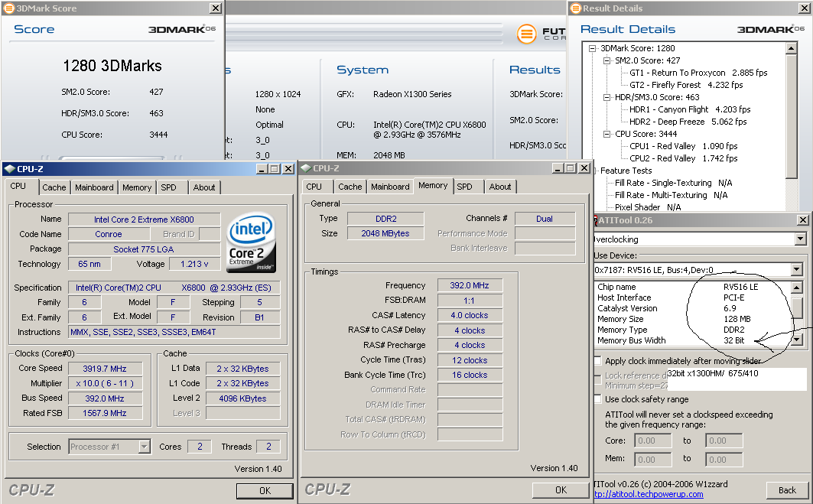Switch to Cache tab in left CPU-Z
Viewport: 813px width, 504px height.
pyautogui.click(x=54, y=187)
